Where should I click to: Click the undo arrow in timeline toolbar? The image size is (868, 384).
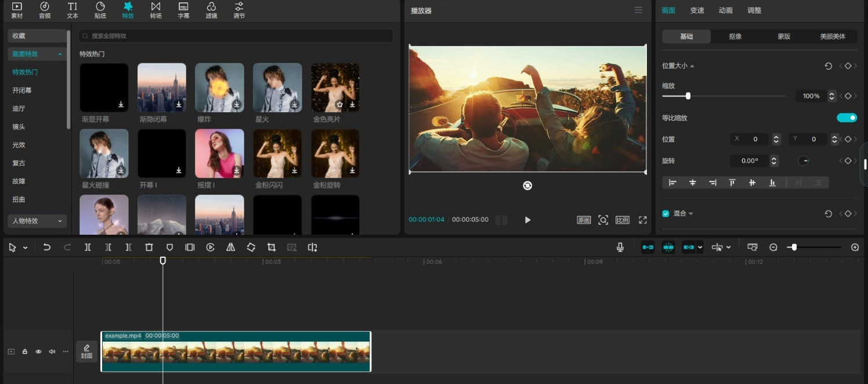point(47,247)
